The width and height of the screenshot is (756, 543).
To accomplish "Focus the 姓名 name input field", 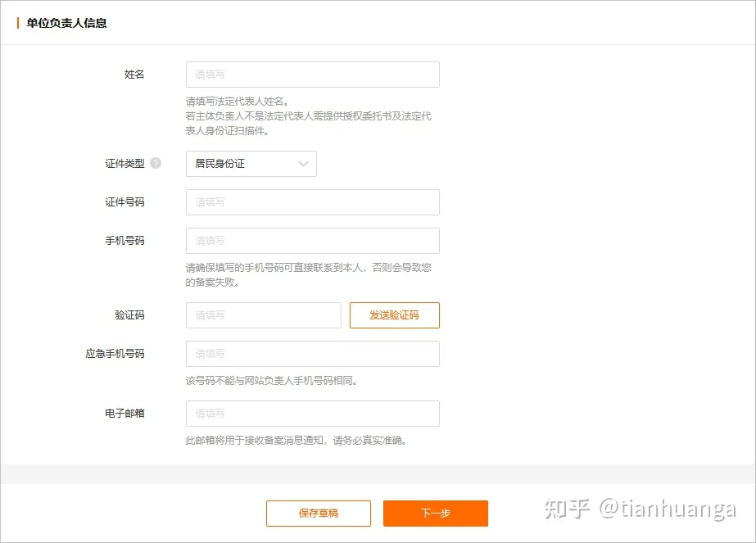I will click(x=312, y=75).
